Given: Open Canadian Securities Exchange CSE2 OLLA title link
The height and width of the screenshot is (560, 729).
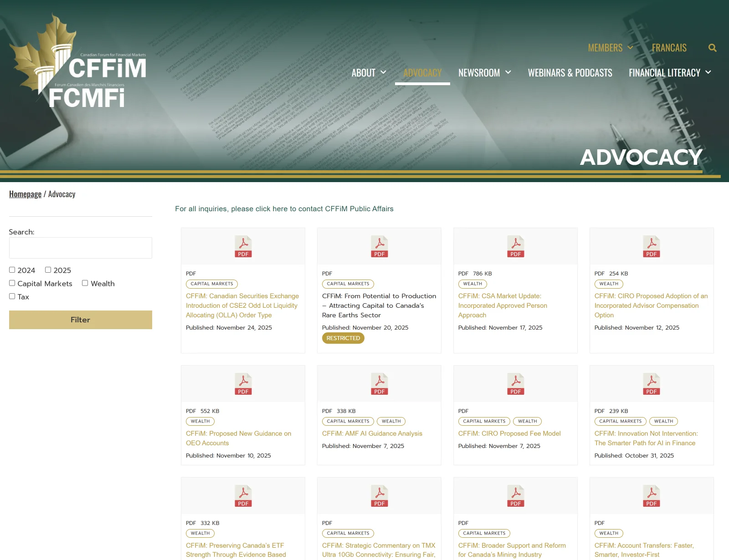Looking at the screenshot, I should (242, 305).
